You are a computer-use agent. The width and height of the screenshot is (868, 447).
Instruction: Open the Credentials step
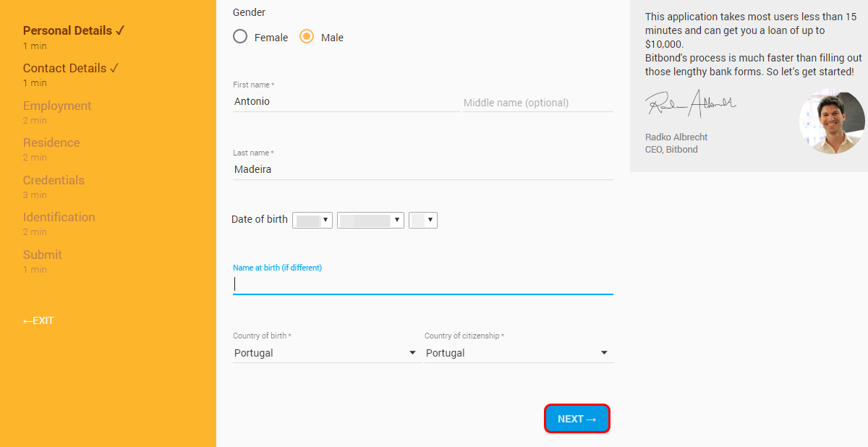point(54,180)
